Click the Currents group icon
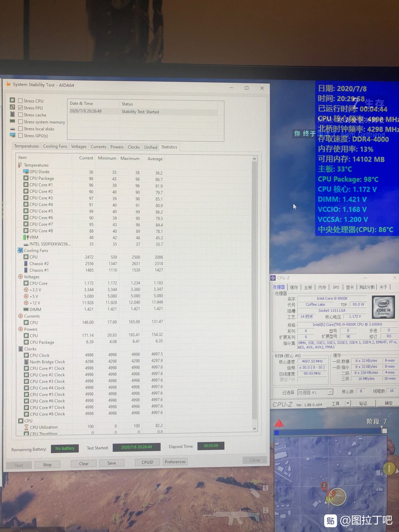Screen dimensions: 399x532 (21, 316)
